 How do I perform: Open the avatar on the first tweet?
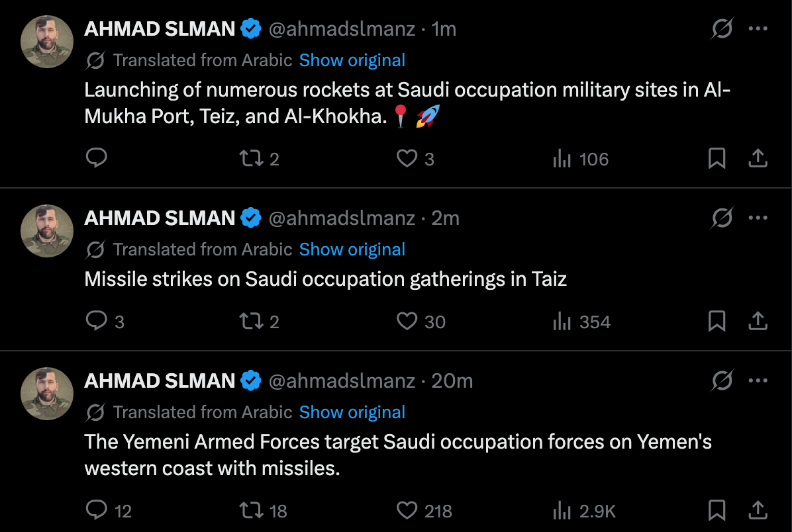(46, 42)
